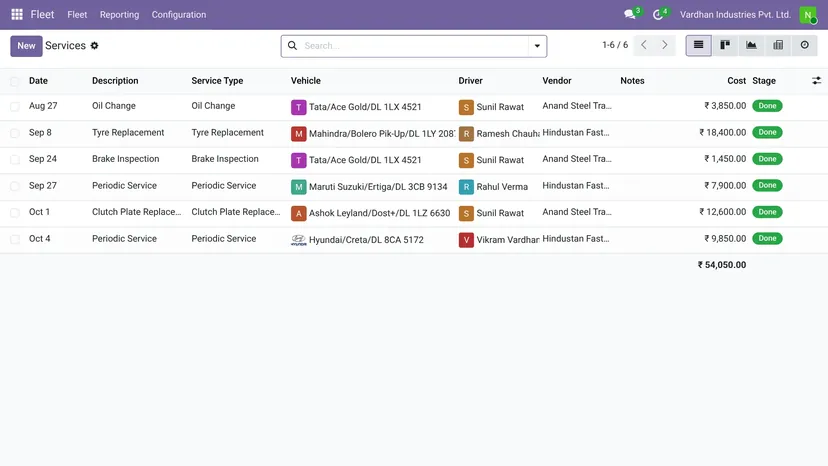Sort by the Vehicle column header
The image size is (828, 466).
point(306,81)
